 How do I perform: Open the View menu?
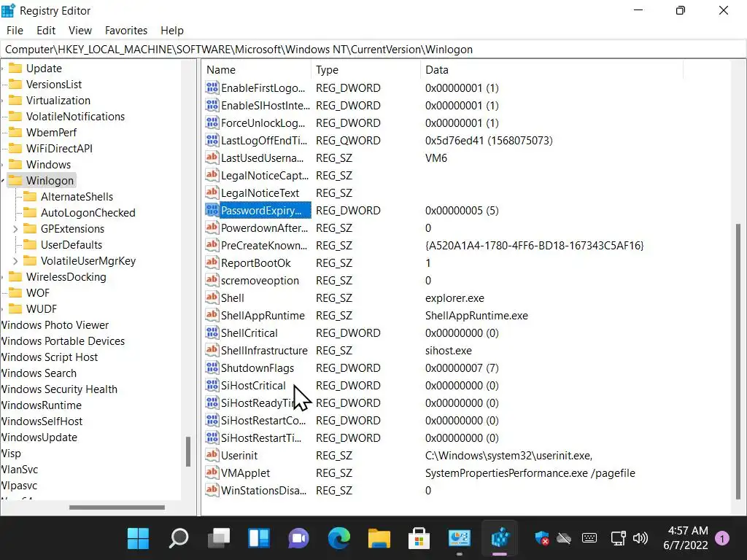(80, 31)
